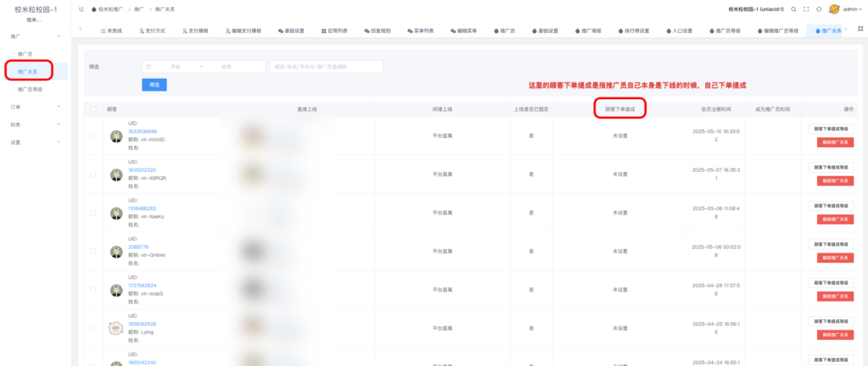Toggle fullscreen mode icon
Viewport: 868px width, 366px height.
pos(806,9)
